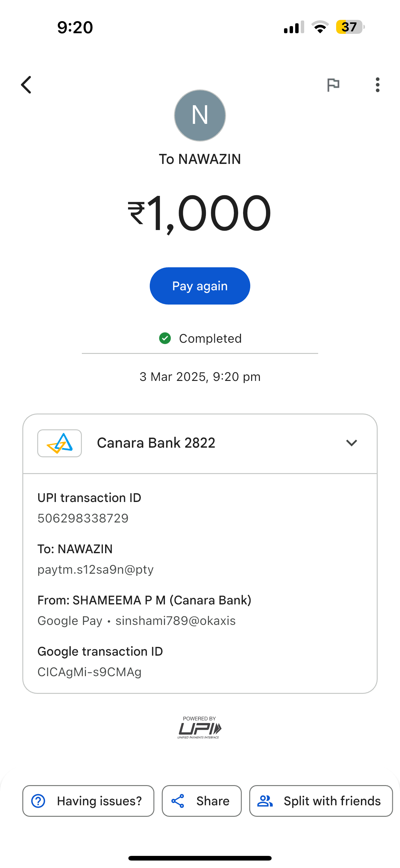This screenshot has width=400, height=868.
Task: Tap the battery indicator in status bar
Action: pyautogui.click(x=350, y=27)
